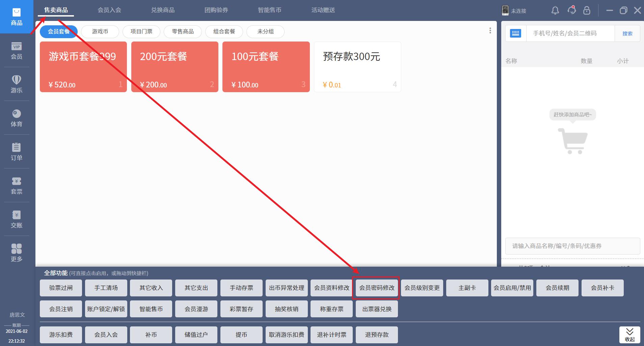
Task: Click the 账户锁定/解锁 function button
Action: tap(106, 309)
